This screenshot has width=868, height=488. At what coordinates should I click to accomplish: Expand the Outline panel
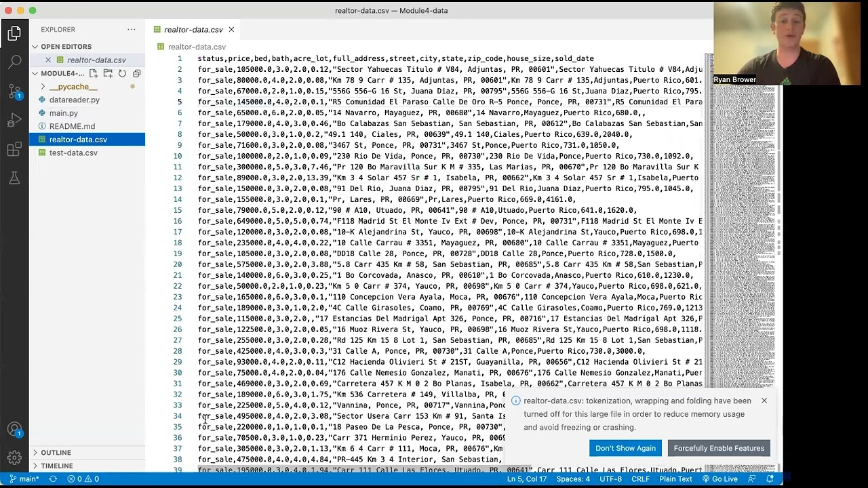[87, 453]
